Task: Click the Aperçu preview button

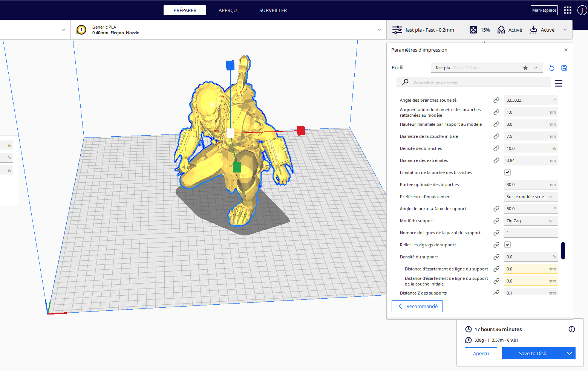Action: tap(481, 353)
